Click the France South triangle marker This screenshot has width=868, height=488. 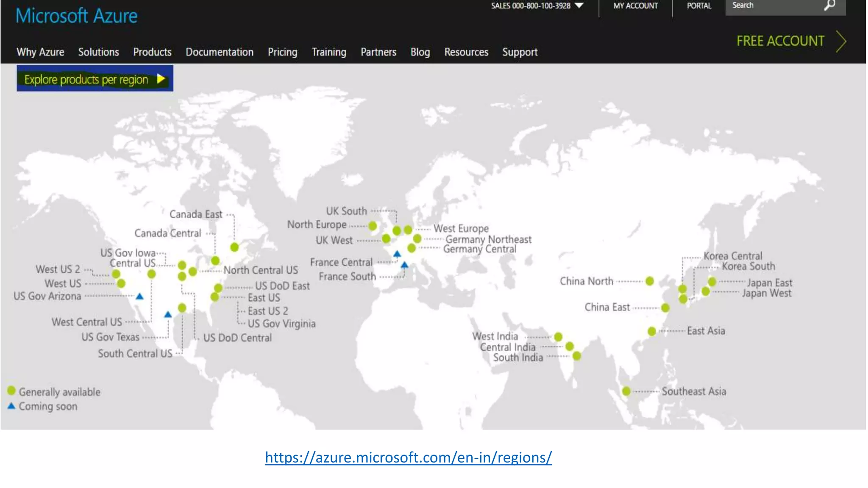405,265
